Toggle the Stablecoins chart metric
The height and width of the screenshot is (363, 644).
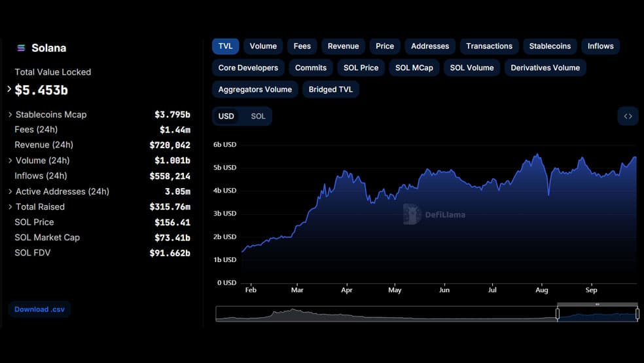click(x=550, y=46)
